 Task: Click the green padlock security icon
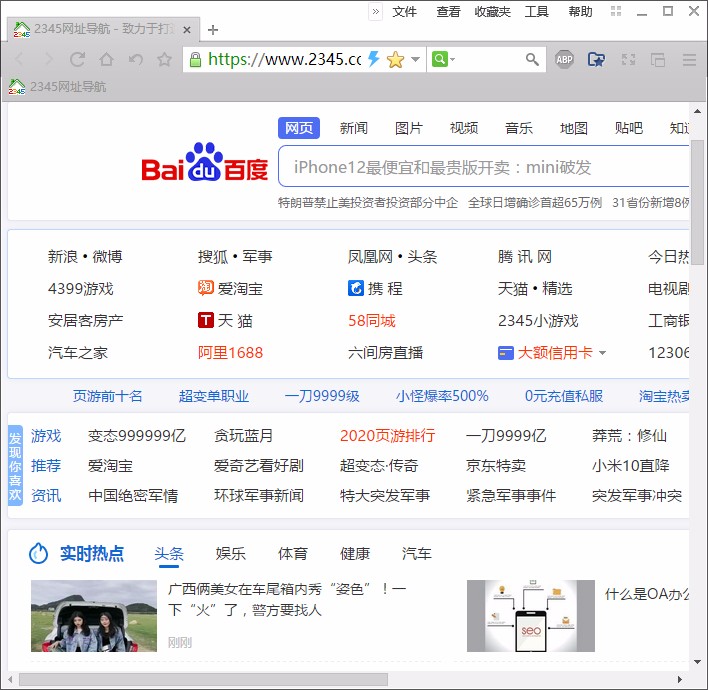click(195, 60)
